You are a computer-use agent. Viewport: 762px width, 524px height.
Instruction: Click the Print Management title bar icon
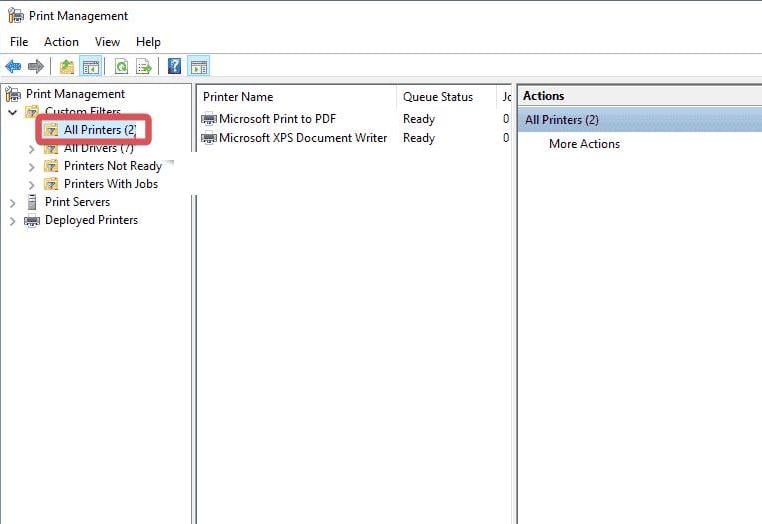click(x=16, y=16)
